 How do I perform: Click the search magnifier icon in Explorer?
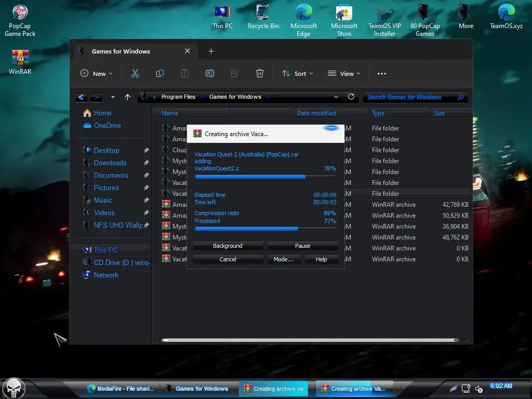click(x=460, y=97)
